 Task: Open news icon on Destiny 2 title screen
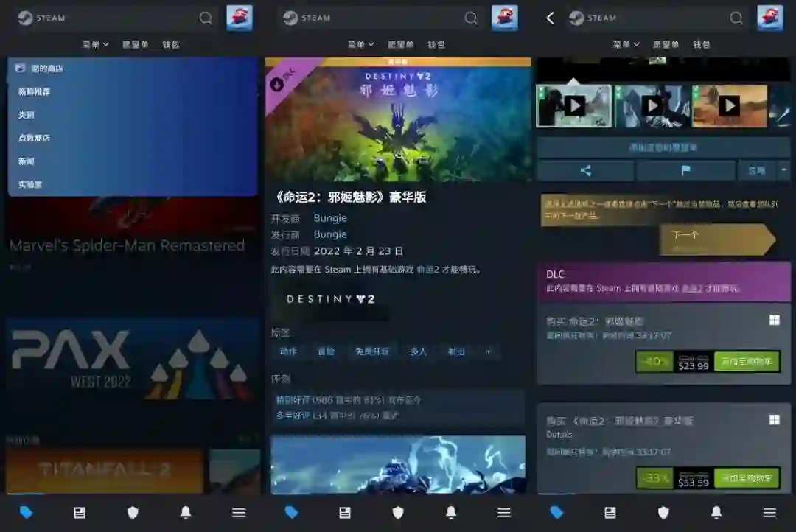click(345, 513)
